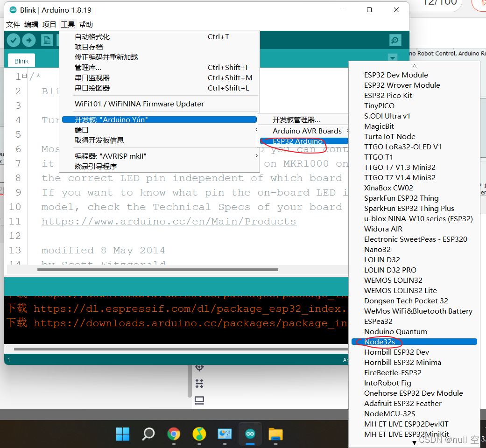The height and width of the screenshot is (448, 486).
Task: Select TinyPICO board
Action: tap(414, 105)
